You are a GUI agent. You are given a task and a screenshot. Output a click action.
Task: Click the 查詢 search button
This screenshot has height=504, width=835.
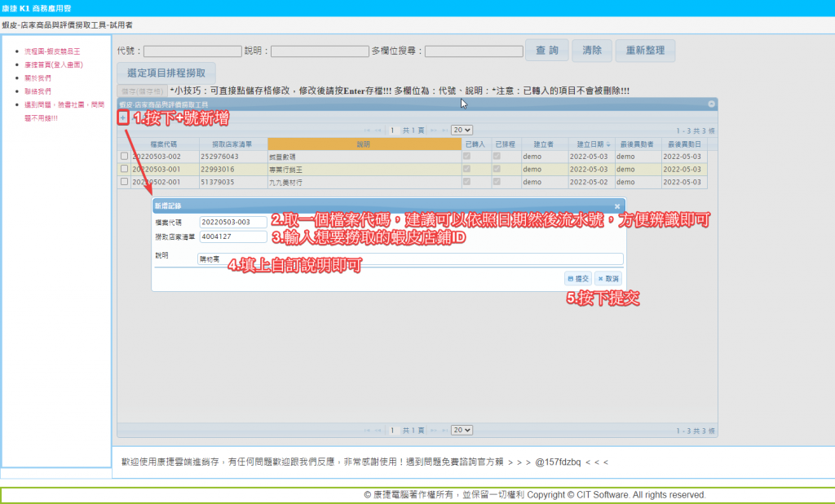coord(546,51)
